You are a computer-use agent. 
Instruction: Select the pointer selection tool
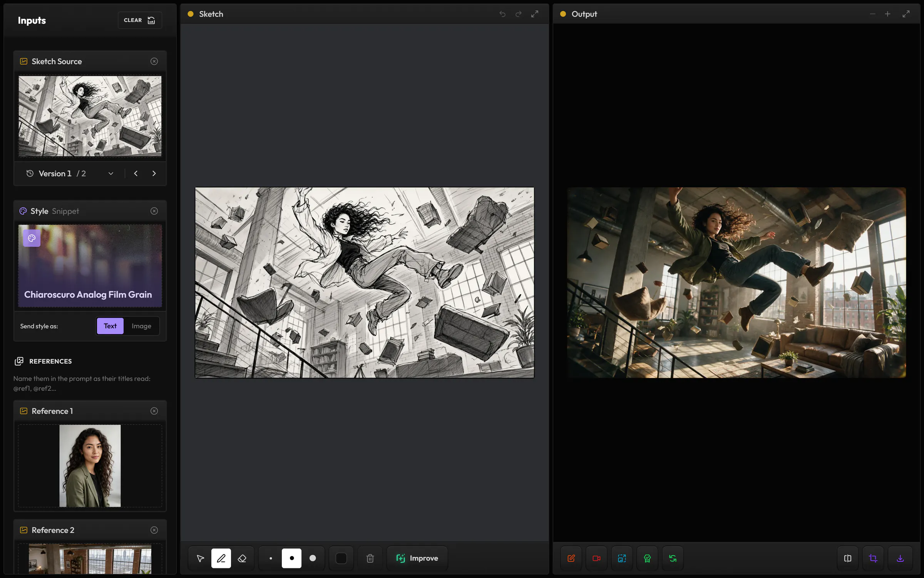[200, 558]
